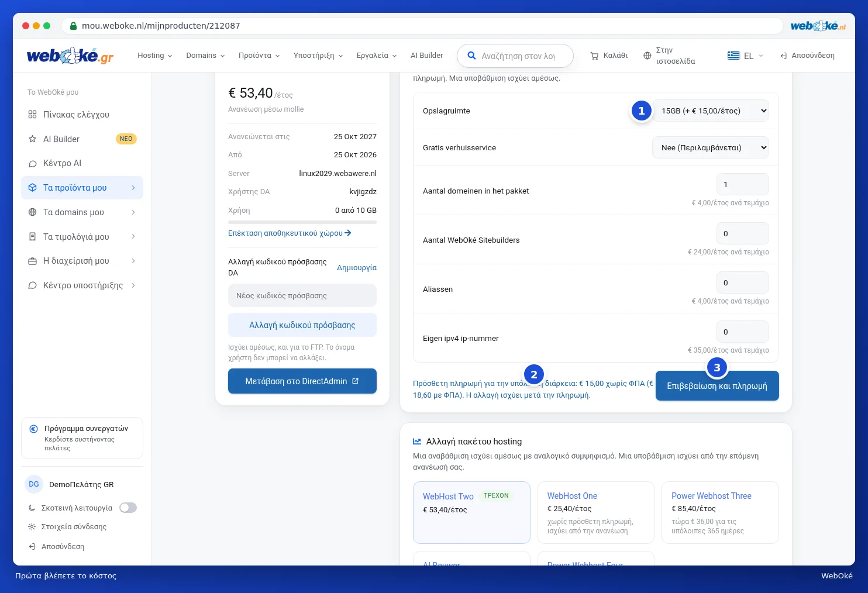Screen dimensions: 868x593
Task: Click the storage usage progress bar
Action: coord(302,222)
